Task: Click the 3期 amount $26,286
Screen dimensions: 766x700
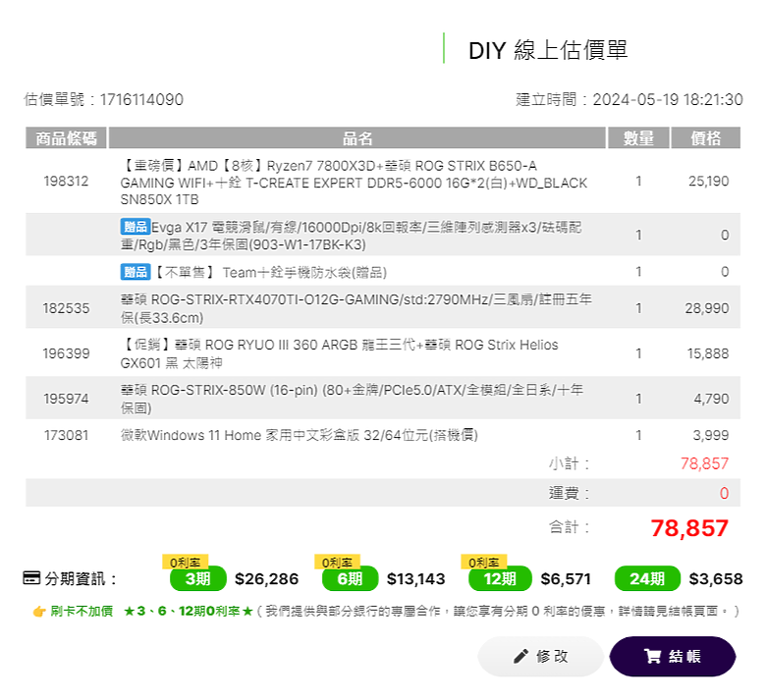Action: coord(266,579)
